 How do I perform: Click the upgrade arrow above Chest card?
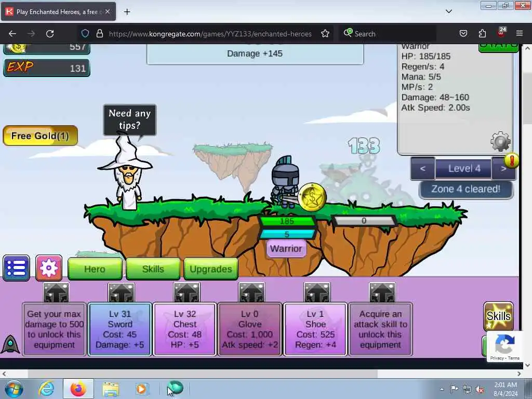pyautogui.click(x=187, y=292)
